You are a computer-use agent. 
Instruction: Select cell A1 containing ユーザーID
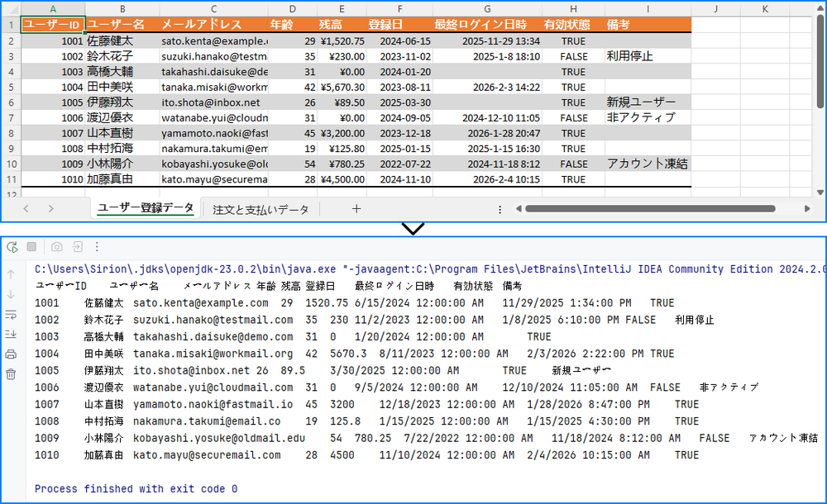coord(52,24)
